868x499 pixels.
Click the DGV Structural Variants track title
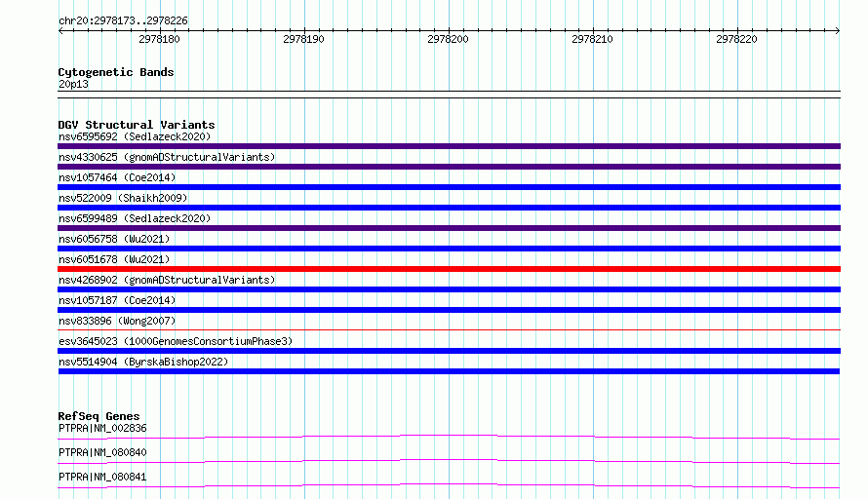137,125
